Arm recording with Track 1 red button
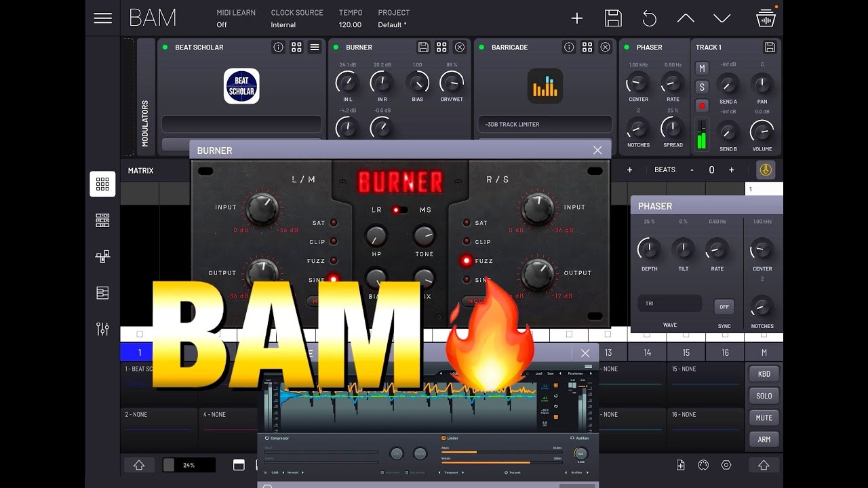 (702, 106)
